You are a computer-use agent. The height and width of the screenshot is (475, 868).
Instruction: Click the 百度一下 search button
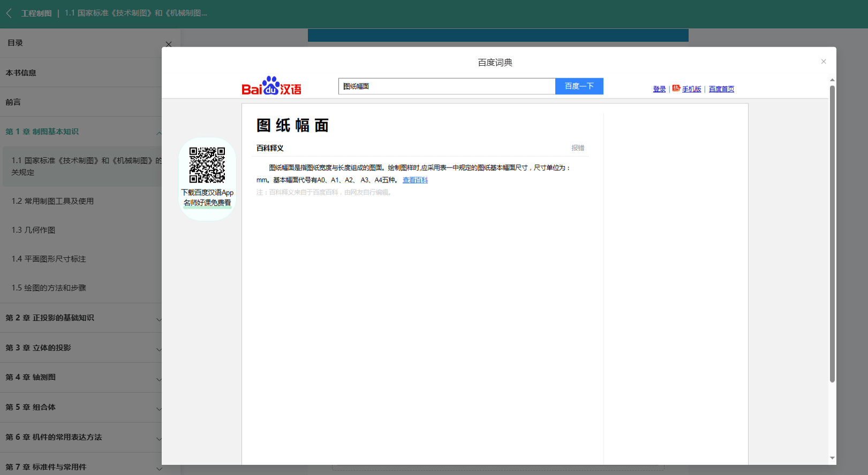click(579, 86)
